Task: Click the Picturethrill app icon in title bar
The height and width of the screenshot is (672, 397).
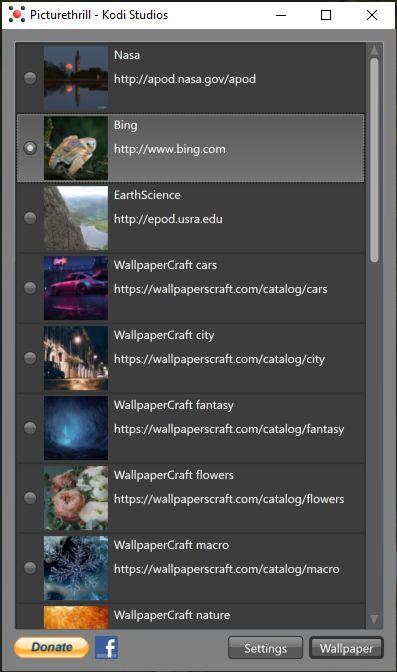Action: pos(16,15)
